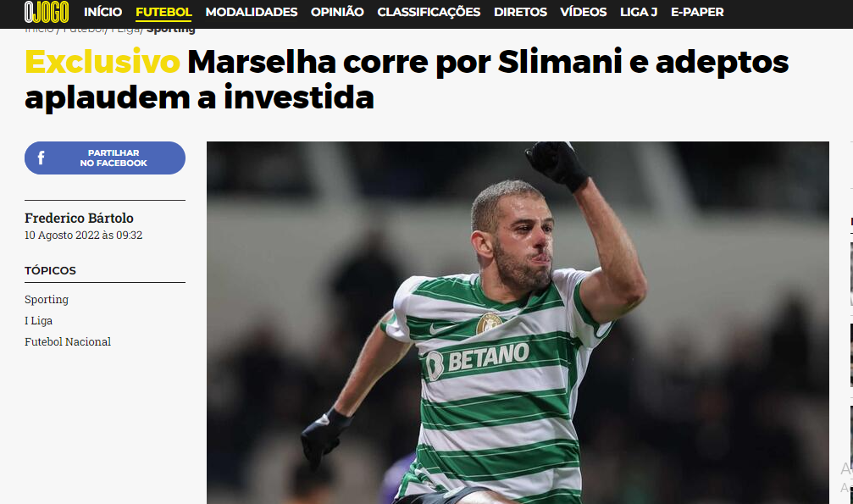This screenshot has height=504, width=853.
Task: Select the FUTEBOL menu tab
Action: coord(163,12)
